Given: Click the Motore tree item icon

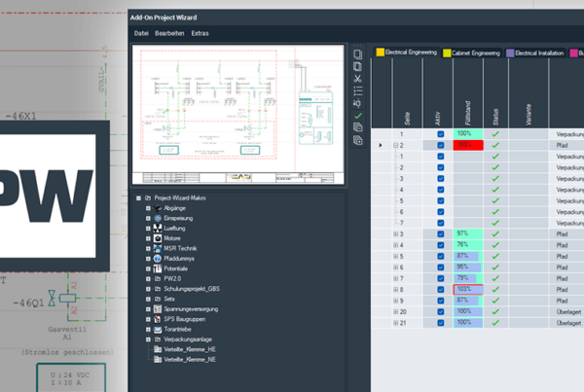Looking at the screenshot, I should [x=157, y=237].
